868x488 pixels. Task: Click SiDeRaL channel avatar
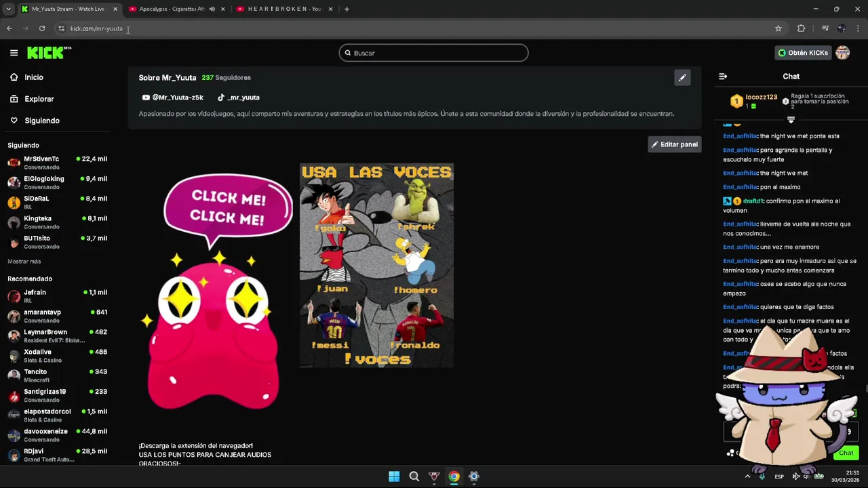tap(14, 203)
